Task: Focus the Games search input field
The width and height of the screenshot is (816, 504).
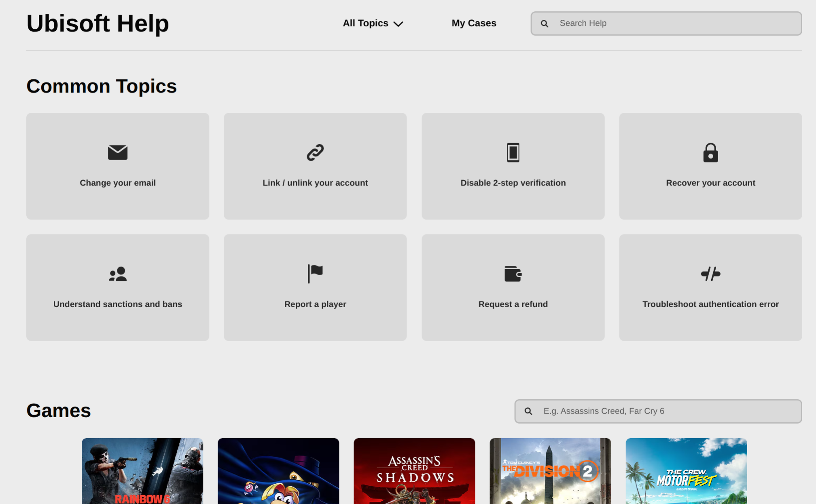Action: click(x=658, y=411)
